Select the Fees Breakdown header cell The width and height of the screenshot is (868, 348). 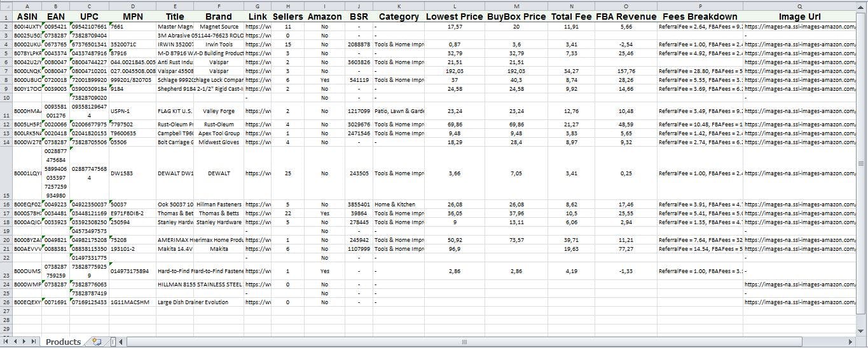tap(699, 17)
